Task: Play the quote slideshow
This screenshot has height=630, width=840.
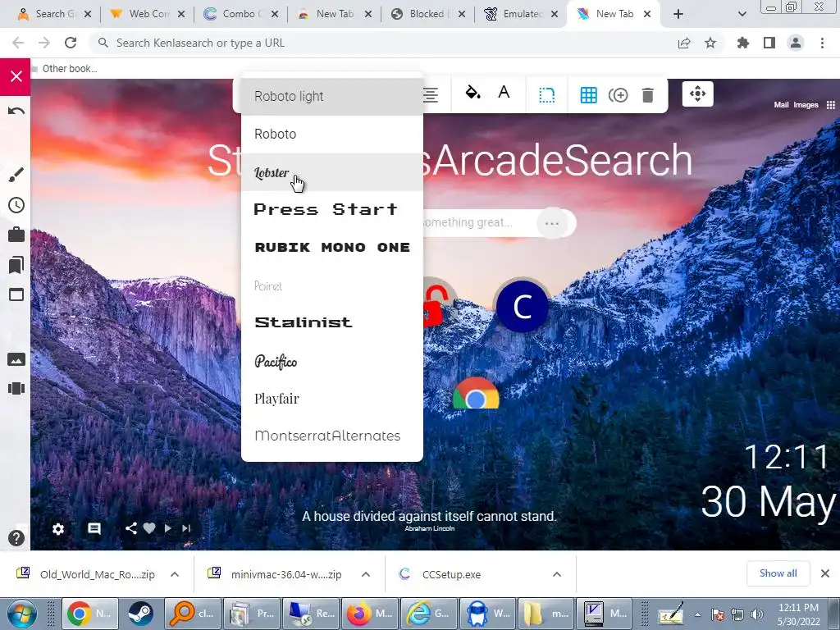Action: (167, 528)
